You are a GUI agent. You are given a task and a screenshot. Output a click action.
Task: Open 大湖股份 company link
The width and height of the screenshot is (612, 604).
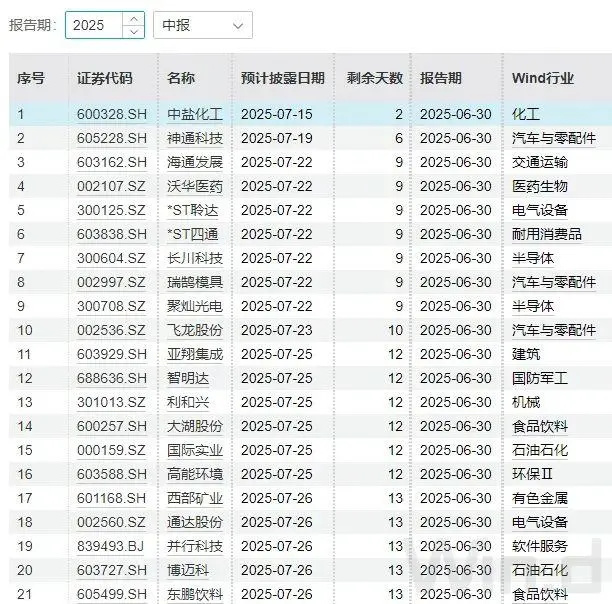coord(195,426)
